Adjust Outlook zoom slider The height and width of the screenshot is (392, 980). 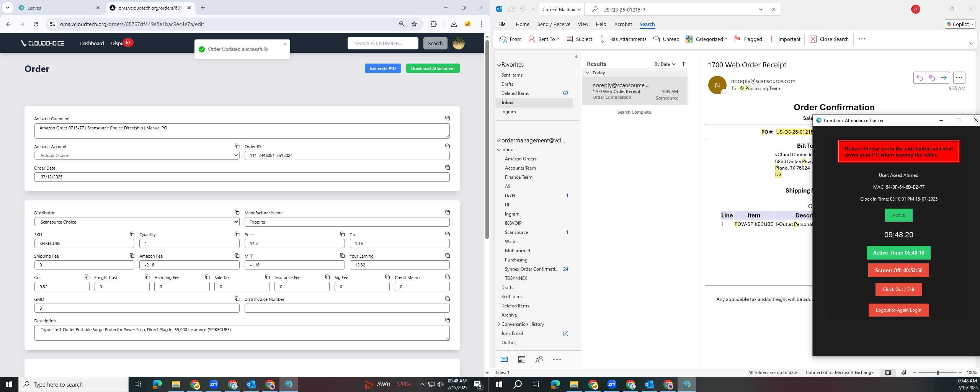click(938, 372)
